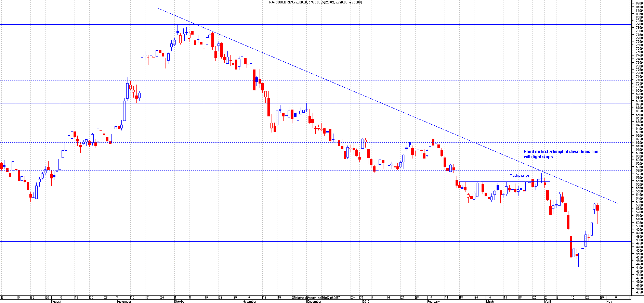Click the last red candle on the chart

coord(597,208)
